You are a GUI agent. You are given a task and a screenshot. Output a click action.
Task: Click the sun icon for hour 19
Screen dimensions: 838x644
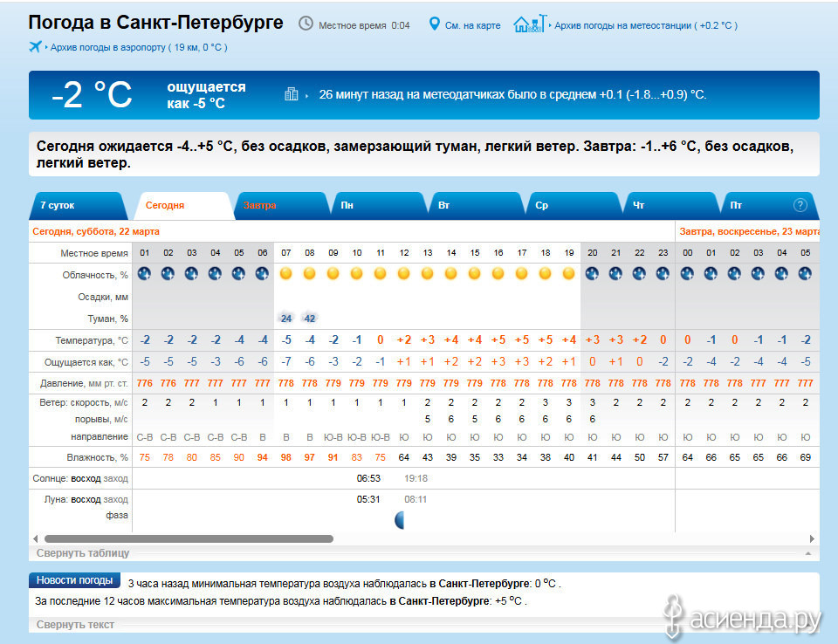pyautogui.click(x=568, y=274)
